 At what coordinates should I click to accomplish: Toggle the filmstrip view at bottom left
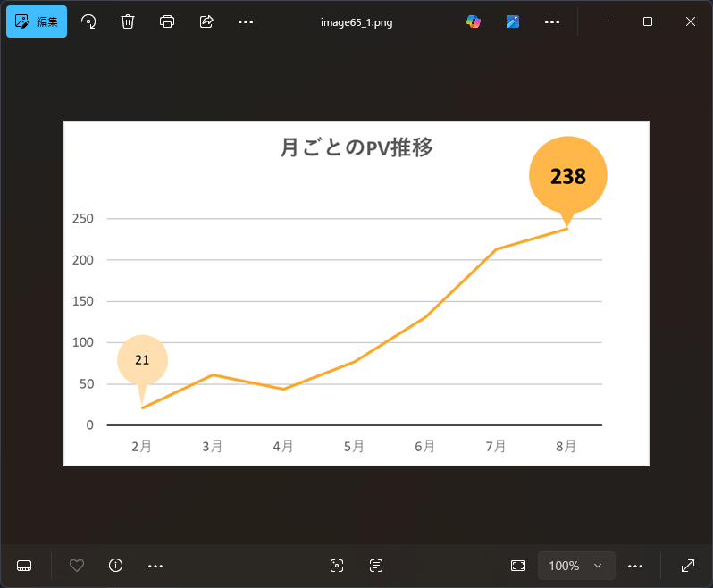(24, 566)
